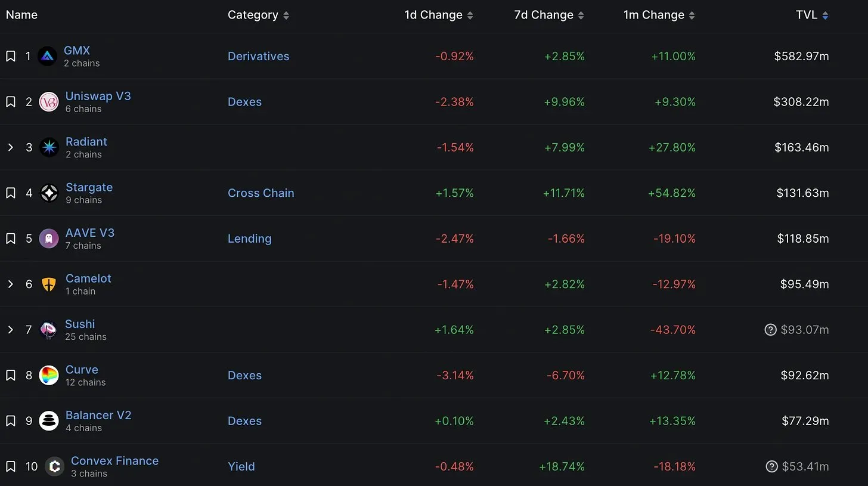
Task: Bookmark the Balancer V2 row
Action: (x=10, y=420)
